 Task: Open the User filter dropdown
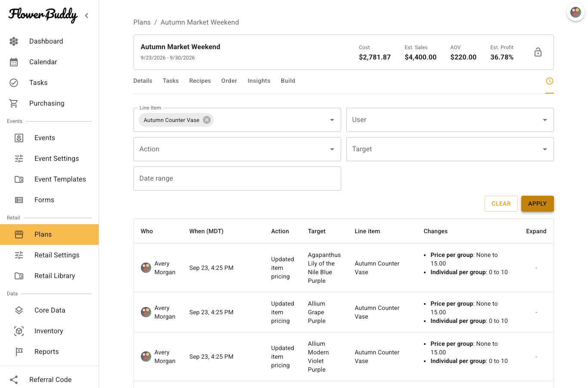click(450, 120)
